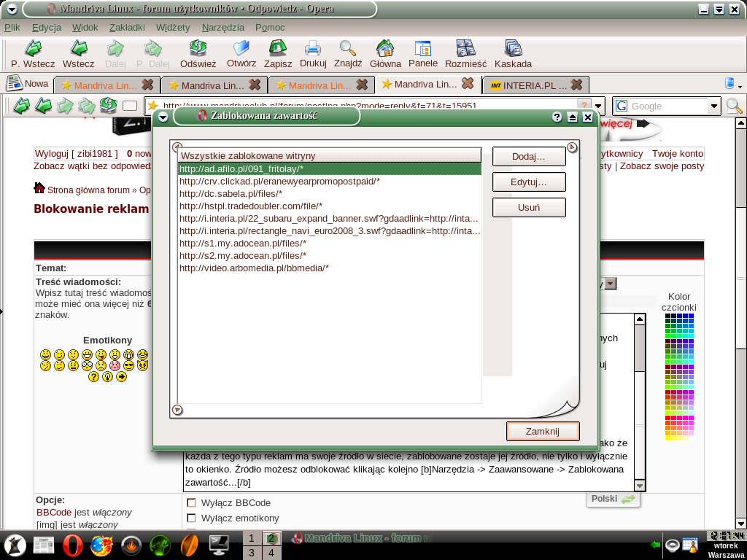This screenshot has height=560, width=747.
Task: Select the http://dc.sabela.pl/files/* entry
Action: pyautogui.click(x=330, y=194)
